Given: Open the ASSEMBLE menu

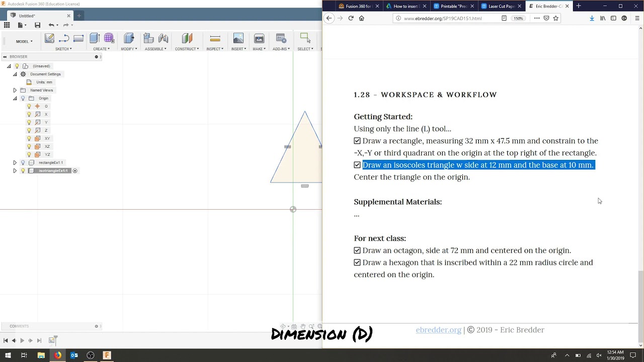Looking at the screenshot, I should 155,49.
